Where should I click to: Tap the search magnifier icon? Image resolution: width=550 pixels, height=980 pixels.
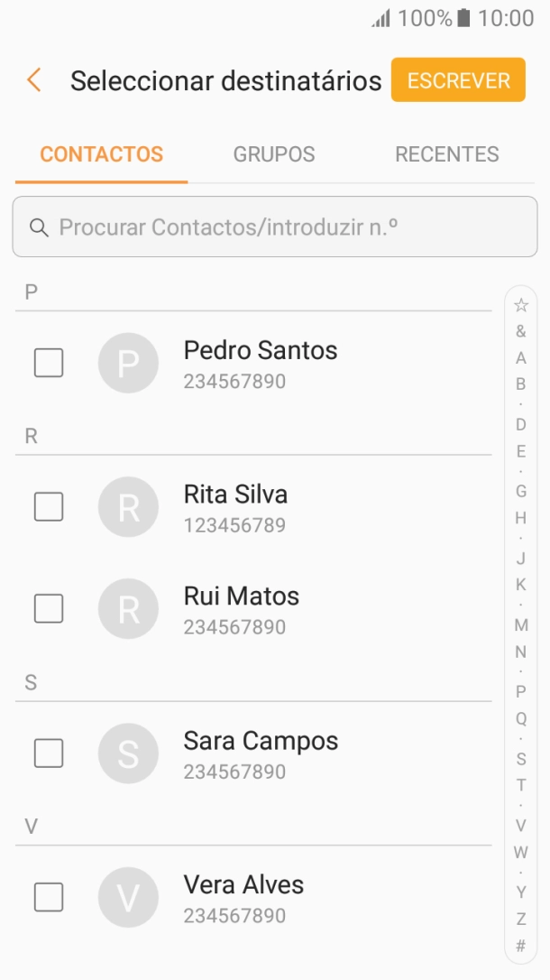point(38,227)
